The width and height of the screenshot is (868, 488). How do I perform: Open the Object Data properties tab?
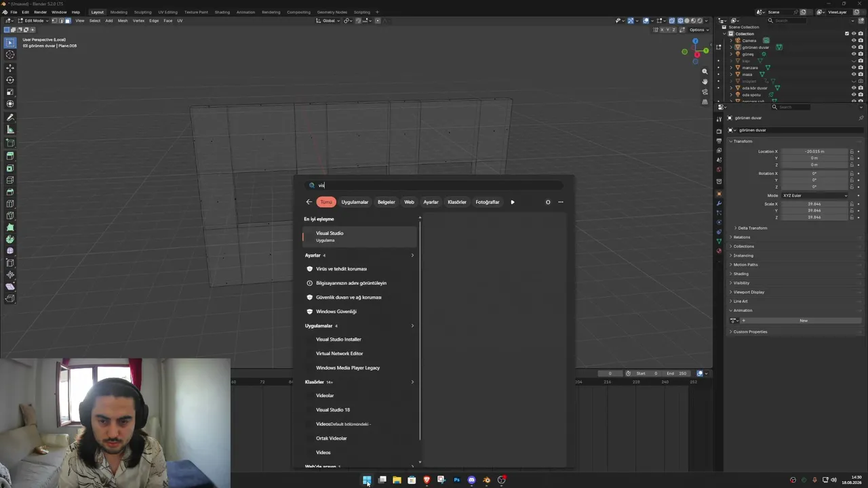pos(719,241)
